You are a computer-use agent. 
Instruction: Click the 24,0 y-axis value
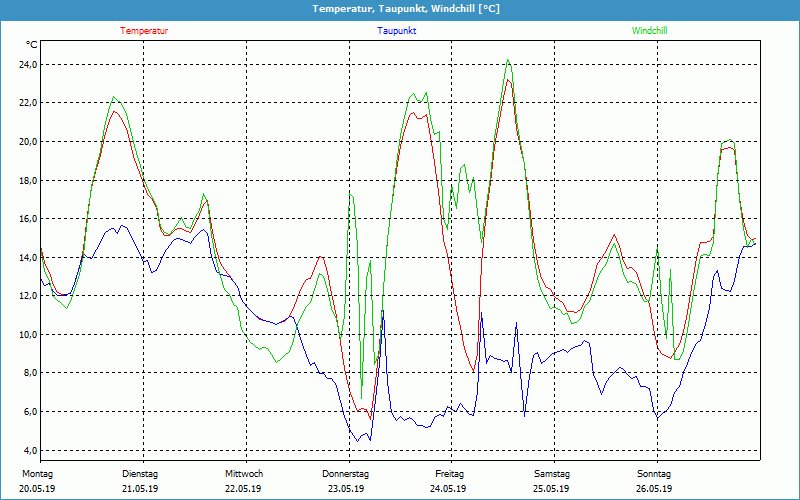pos(28,64)
